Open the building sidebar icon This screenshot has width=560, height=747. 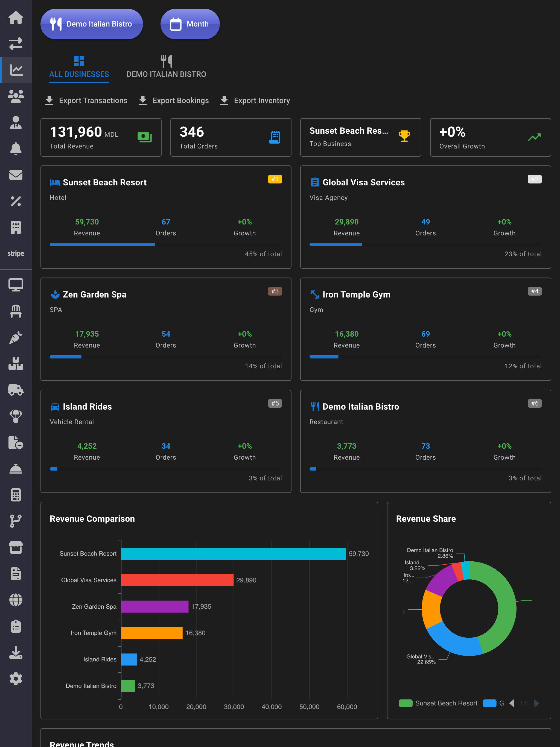tap(16, 227)
